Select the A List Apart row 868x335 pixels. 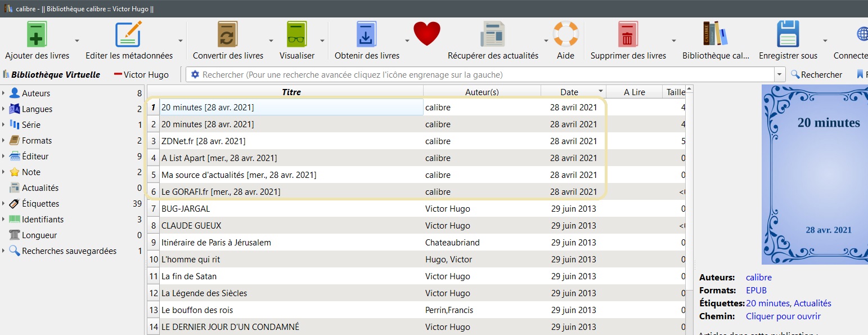[x=416, y=158]
